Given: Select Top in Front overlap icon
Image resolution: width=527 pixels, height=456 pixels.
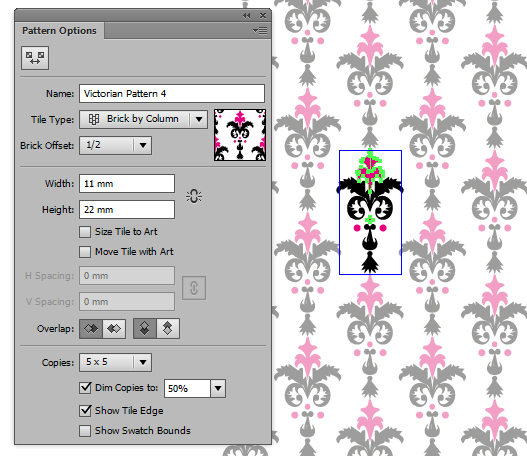Looking at the screenshot, I should (145, 328).
